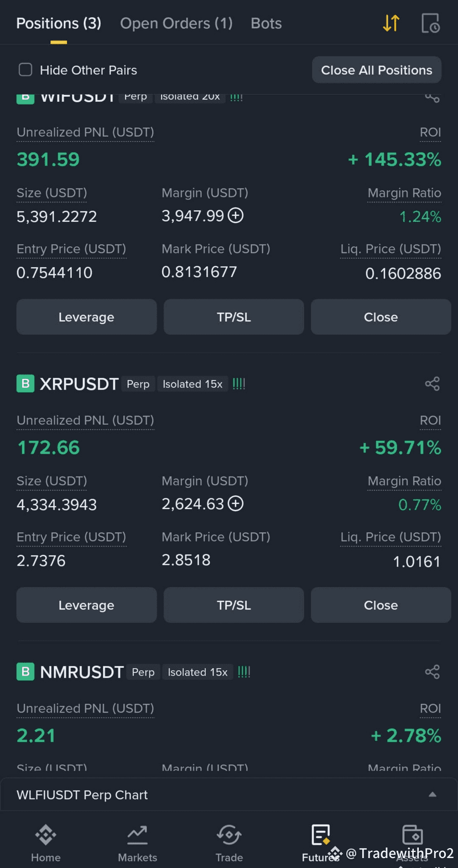The width and height of the screenshot is (458, 868).
Task: Share the XRPUSDT position
Action: pos(432,384)
